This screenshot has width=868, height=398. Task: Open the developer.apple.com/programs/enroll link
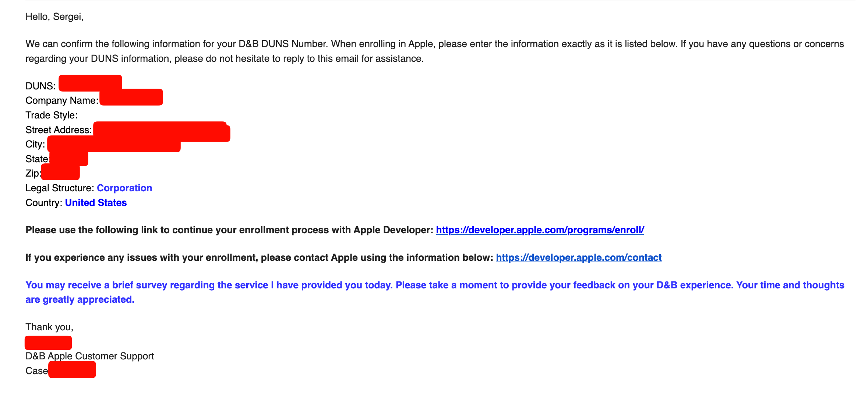coord(540,230)
